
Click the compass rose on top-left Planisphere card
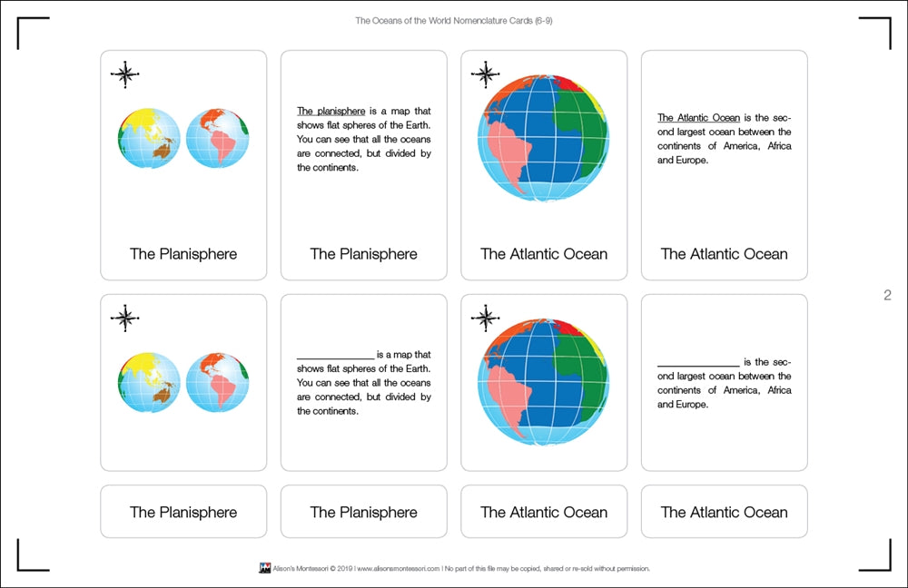click(x=125, y=74)
